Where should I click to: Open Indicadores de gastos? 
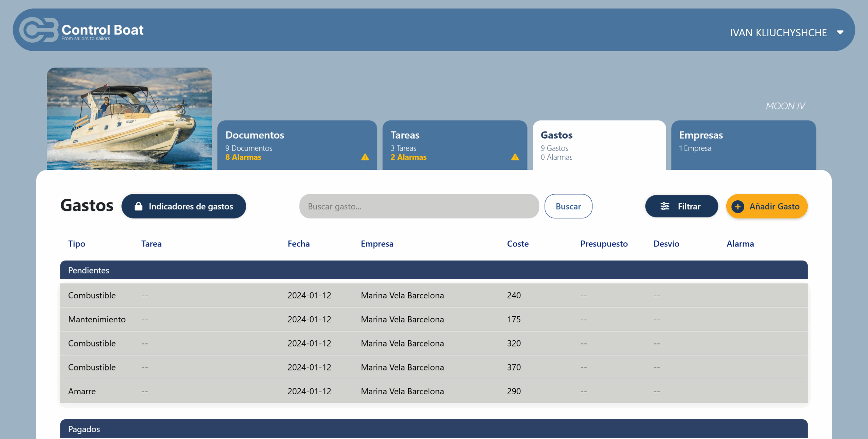point(184,206)
